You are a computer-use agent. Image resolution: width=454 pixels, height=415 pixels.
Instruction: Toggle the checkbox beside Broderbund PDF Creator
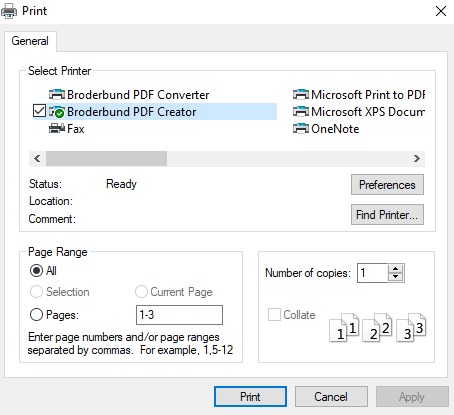click(39, 111)
